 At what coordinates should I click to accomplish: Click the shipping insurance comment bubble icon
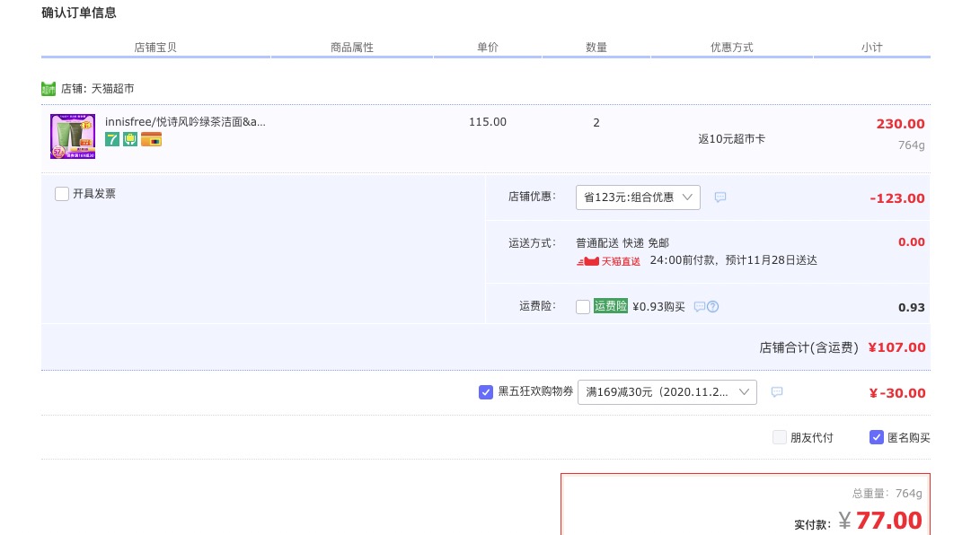[700, 306]
